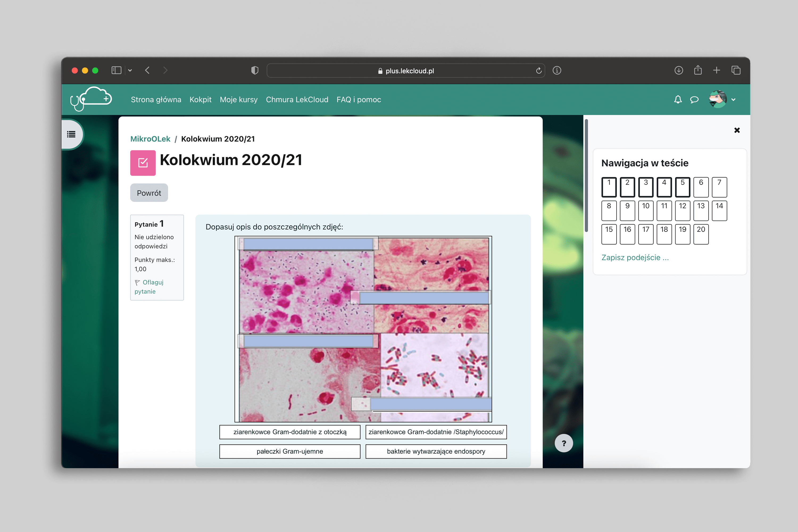Click the page vertical scrollbar
Viewport: 798px width, 532px height.
(x=586, y=175)
